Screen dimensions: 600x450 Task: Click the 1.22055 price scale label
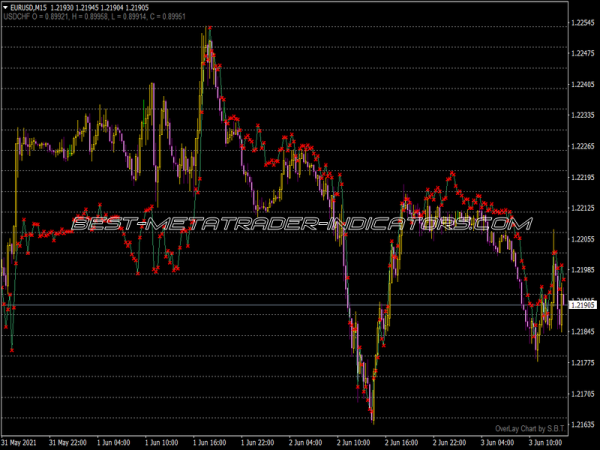tap(581, 239)
